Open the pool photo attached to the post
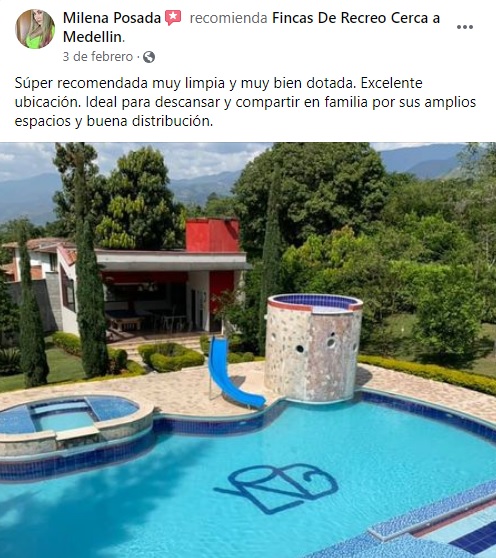Screen dimensions: 496x558 coord(248,350)
